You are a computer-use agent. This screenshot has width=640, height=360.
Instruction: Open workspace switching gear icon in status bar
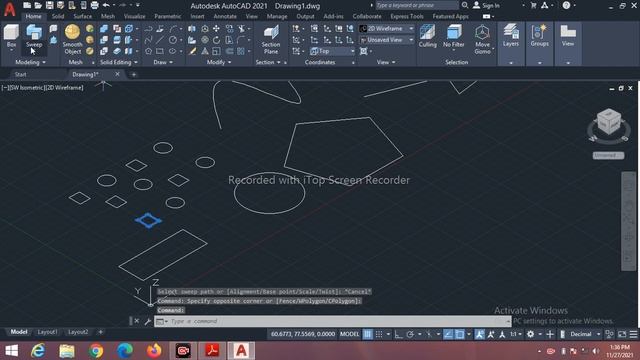(x=530, y=334)
